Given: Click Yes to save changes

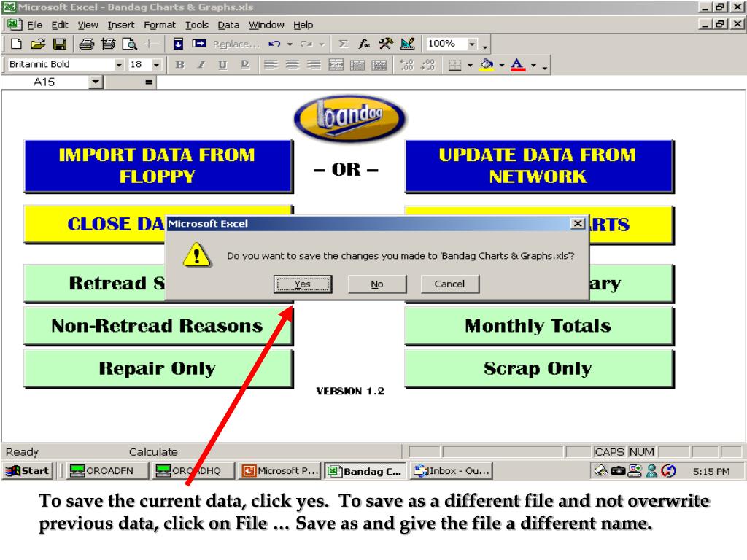Looking at the screenshot, I should (x=303, y=284).
